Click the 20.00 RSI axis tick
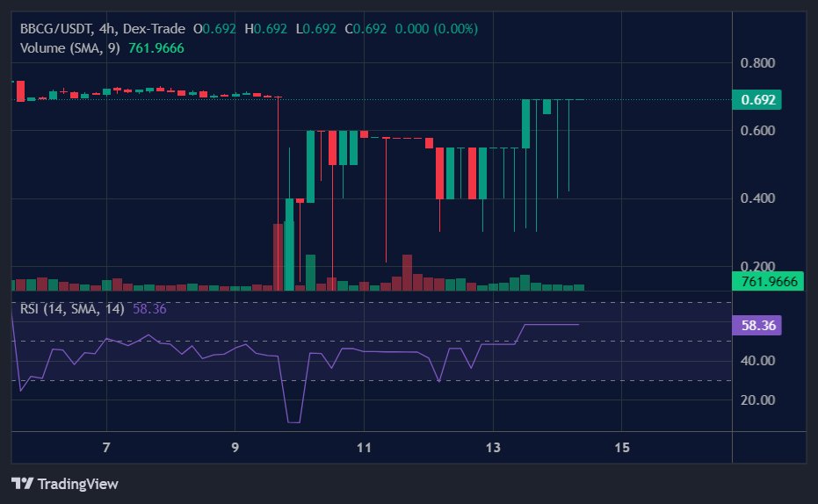 pyautogui.click(x=757, y=400)
